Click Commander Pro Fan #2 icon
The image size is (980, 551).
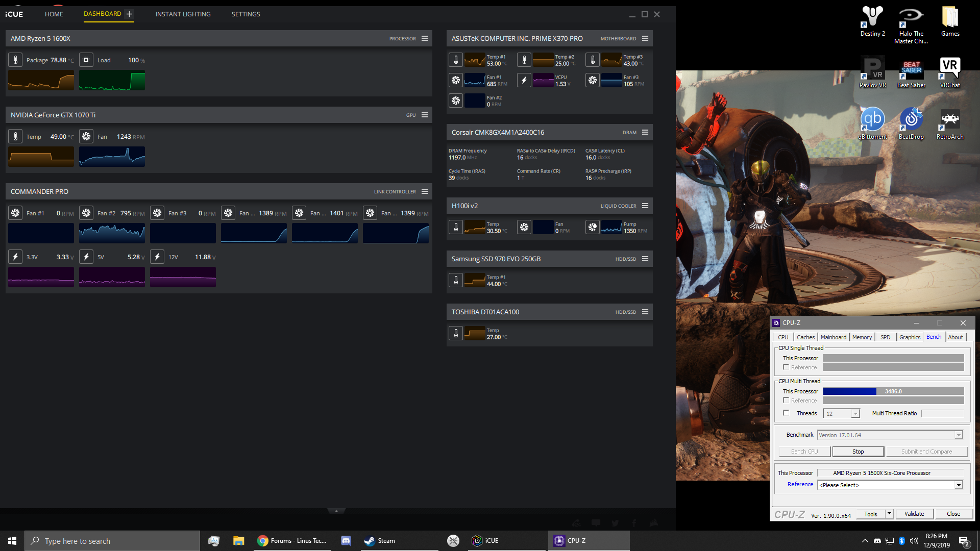[86, 213]
